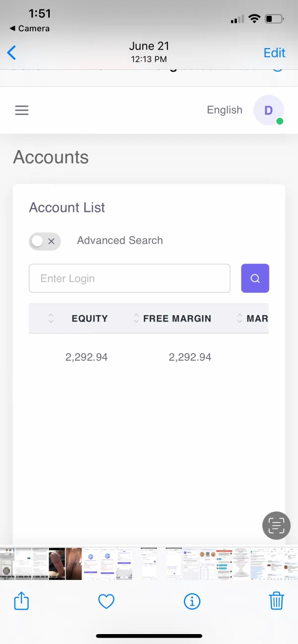The image size is (298, 644).
Task: Enable the Advanced Search toggle
Action: [45, 242]
